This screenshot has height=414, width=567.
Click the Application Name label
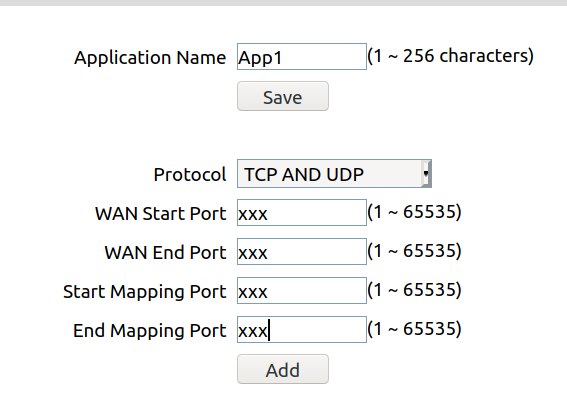pyautogui.click(x=150, y=58)
